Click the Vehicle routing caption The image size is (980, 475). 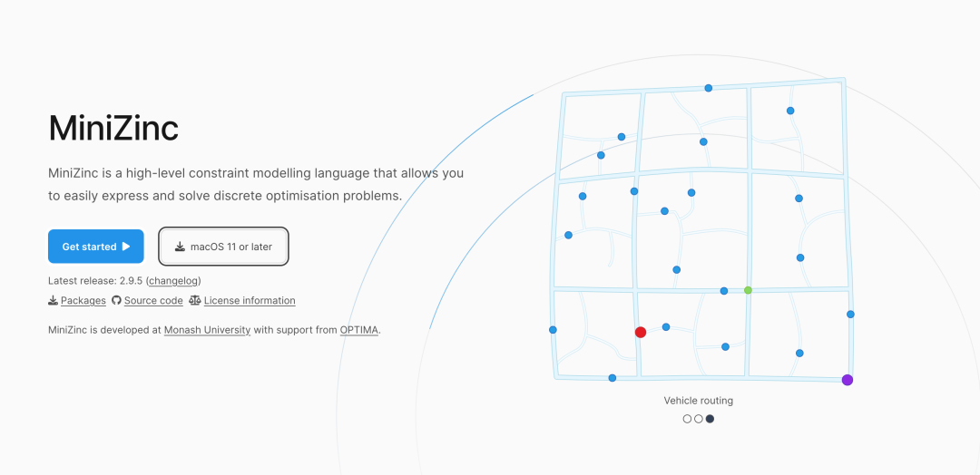coord(698,401)
